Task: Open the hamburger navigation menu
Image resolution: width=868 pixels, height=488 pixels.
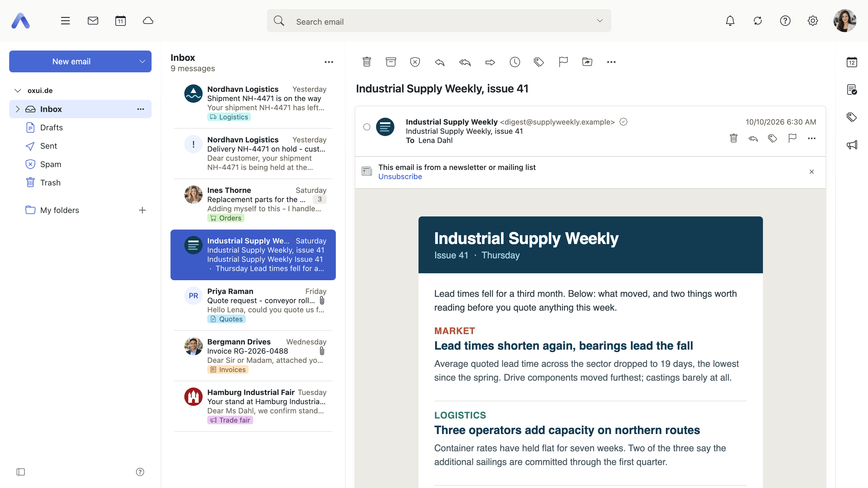Action: (65, 21)
